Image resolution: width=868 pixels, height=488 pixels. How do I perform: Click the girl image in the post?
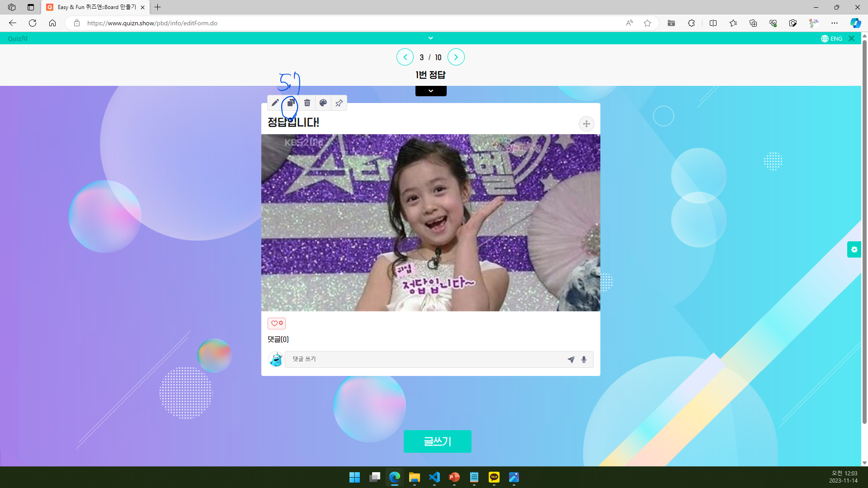(431, 223)
